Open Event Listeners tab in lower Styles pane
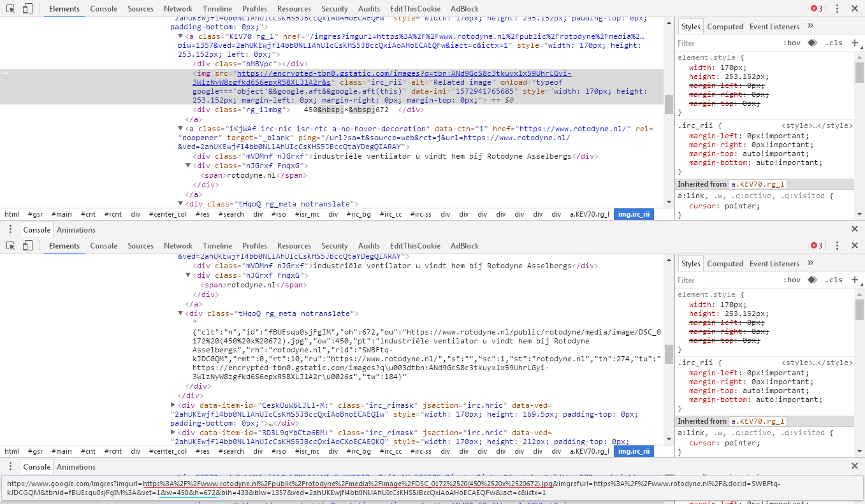865x504 pixels. (x=774, y=263)
